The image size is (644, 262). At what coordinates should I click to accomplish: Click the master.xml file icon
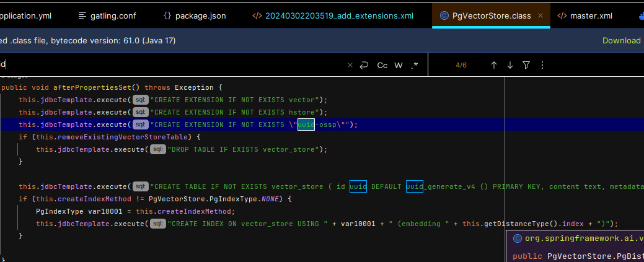pos(562,15)
